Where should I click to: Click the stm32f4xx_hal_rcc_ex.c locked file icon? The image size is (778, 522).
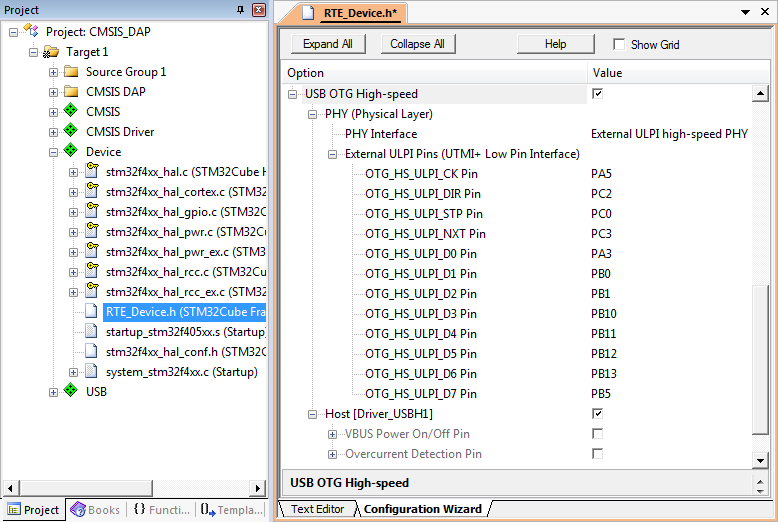point(92,290)
